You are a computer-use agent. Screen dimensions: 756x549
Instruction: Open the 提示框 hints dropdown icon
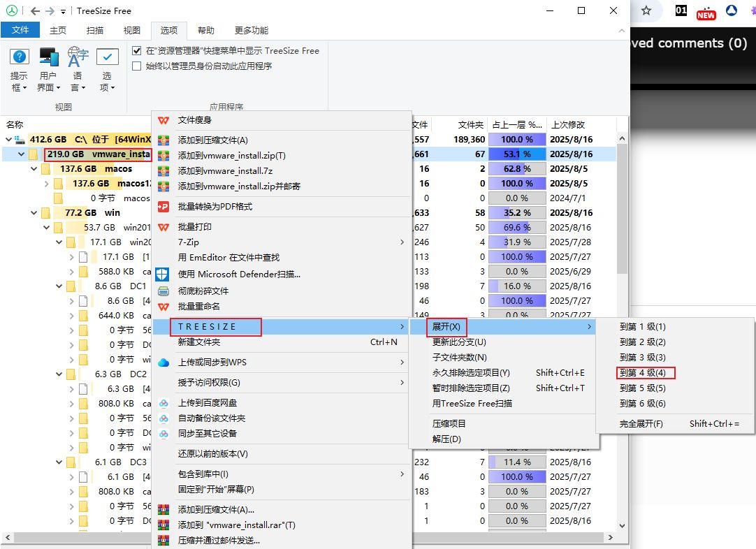click(x=20, y=57)
